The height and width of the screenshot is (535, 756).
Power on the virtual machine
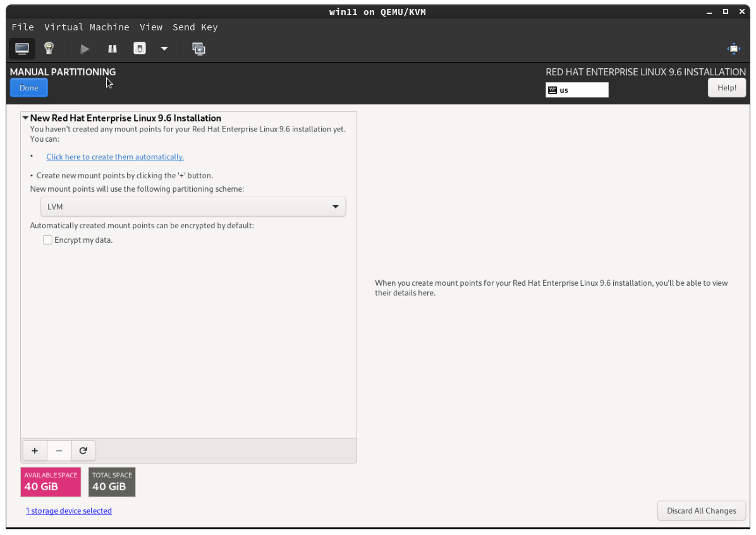pyautogui.click(x=85, y=49)
